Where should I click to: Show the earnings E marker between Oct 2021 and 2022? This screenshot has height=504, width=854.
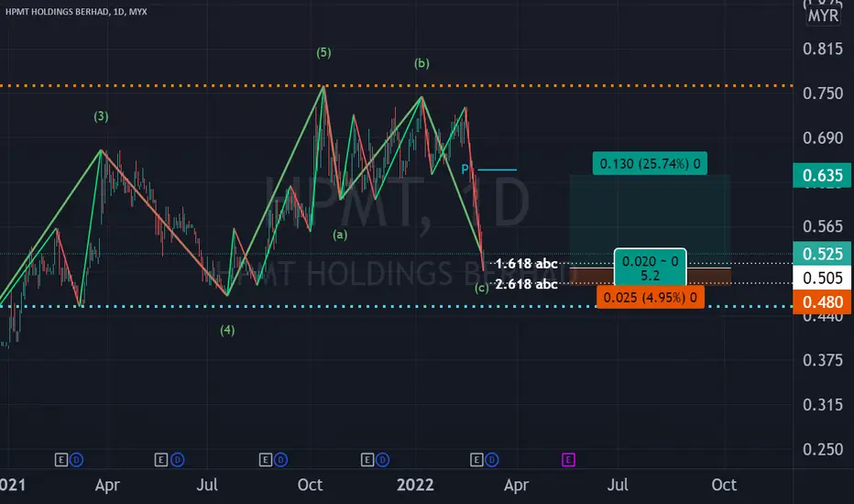pos(367,460)
